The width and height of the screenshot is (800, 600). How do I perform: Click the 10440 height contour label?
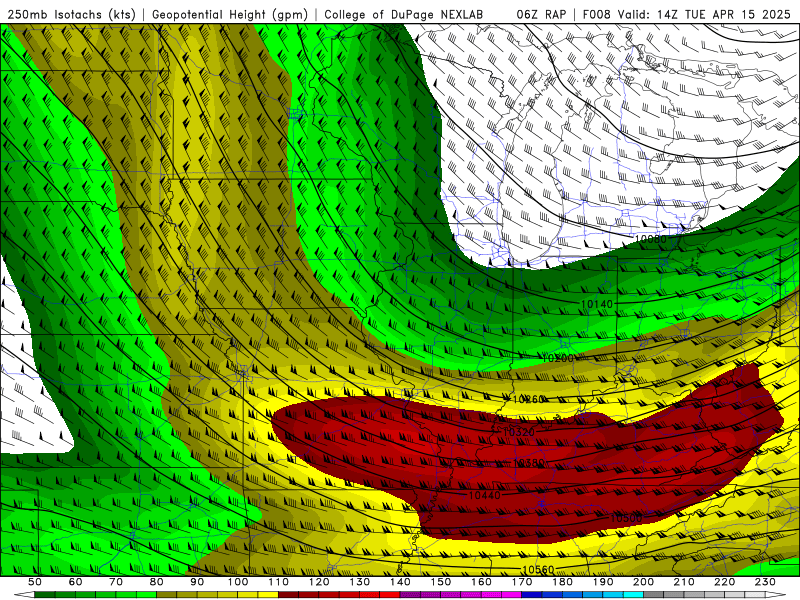484,495
